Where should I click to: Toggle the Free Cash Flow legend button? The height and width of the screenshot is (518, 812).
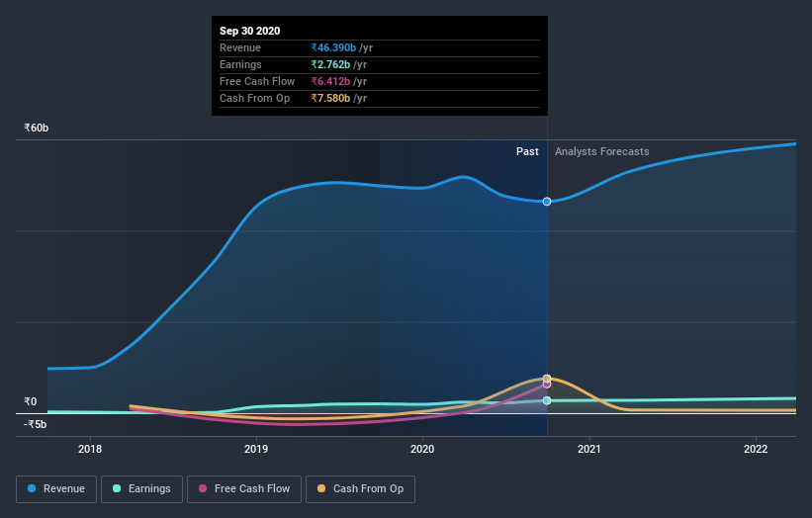244,489
